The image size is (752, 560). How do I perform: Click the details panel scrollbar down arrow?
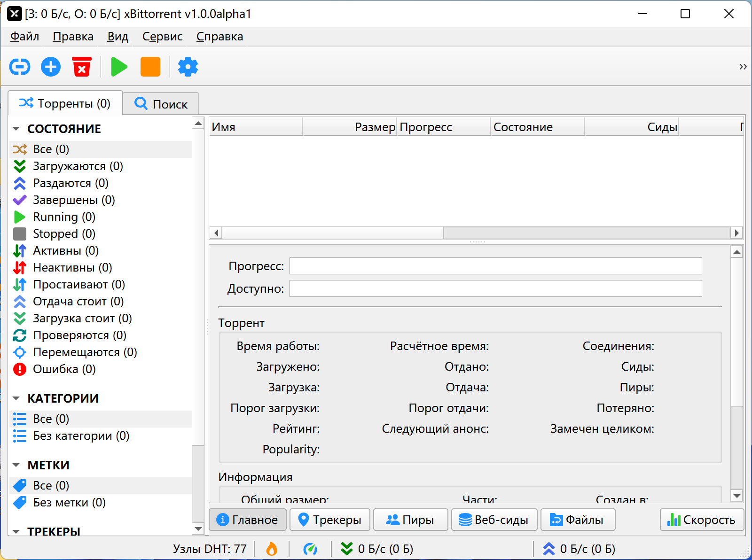point(737,496)
